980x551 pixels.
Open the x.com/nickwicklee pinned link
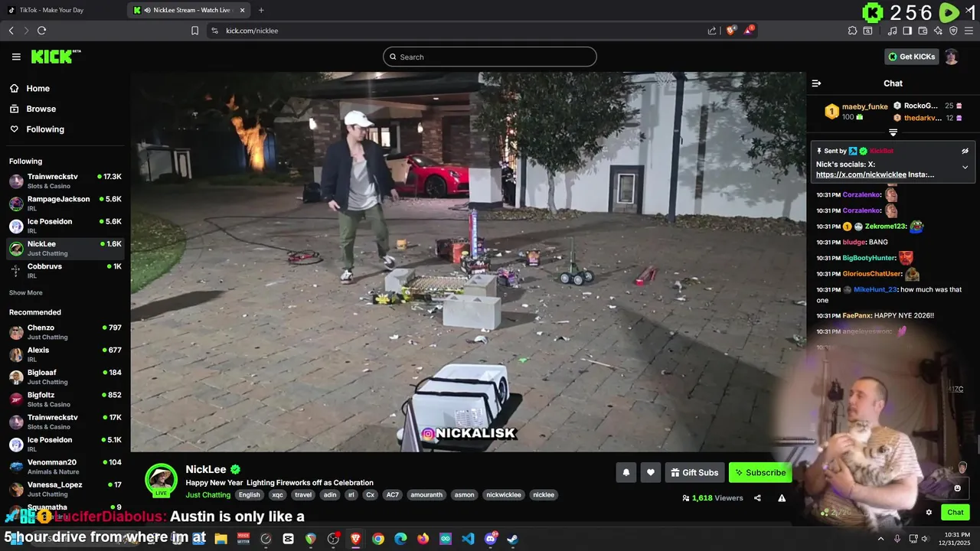(861, 174)
